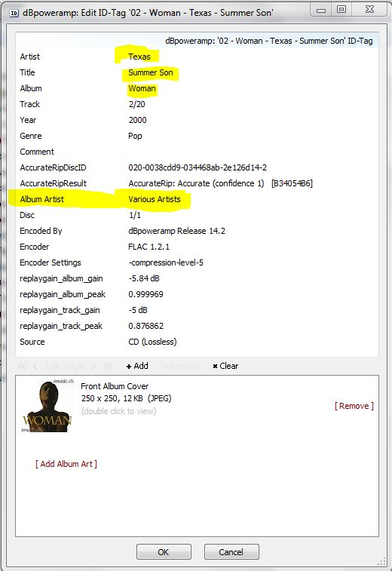Select the Title value Summer Son
392x571 pixels.
pyautogui.click(x=151, y=72)
